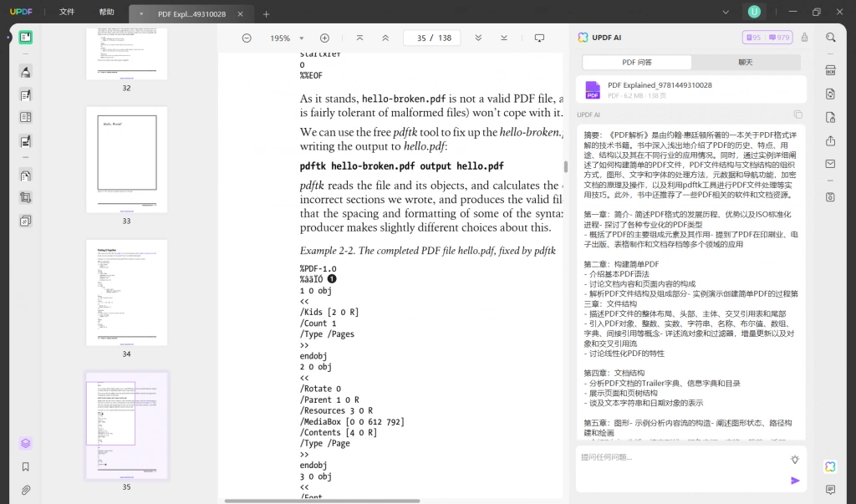Screen dimensions: 856x504
Task: Open the Edit PDF tool
Action: [25, 95]
